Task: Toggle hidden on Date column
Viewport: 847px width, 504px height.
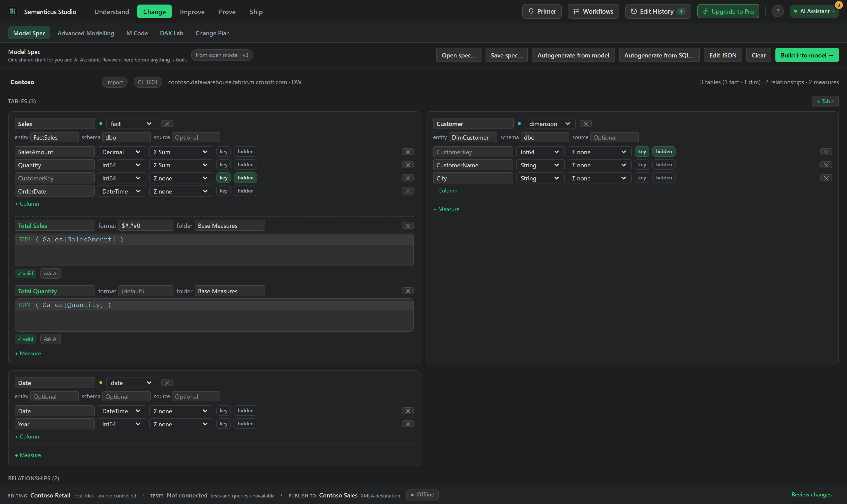Action: (245, 411)
